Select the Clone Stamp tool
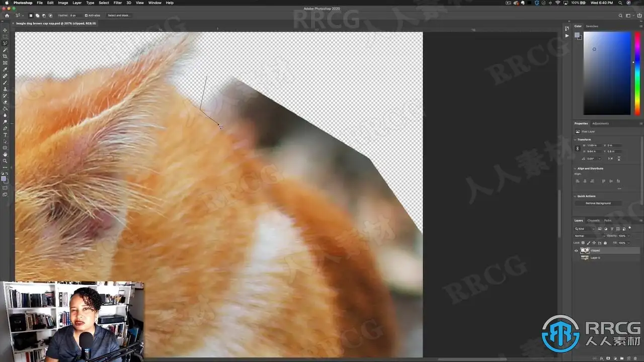644x362 pixels. point(5,89)
